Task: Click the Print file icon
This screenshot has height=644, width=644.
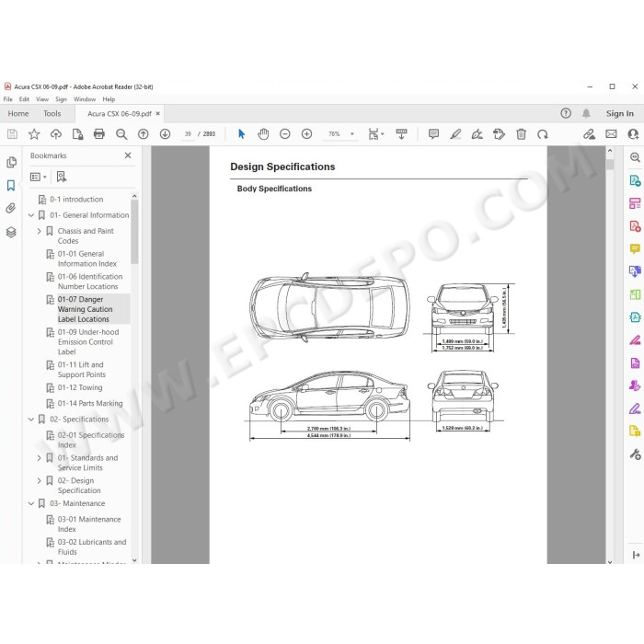Action: (99, 134)
